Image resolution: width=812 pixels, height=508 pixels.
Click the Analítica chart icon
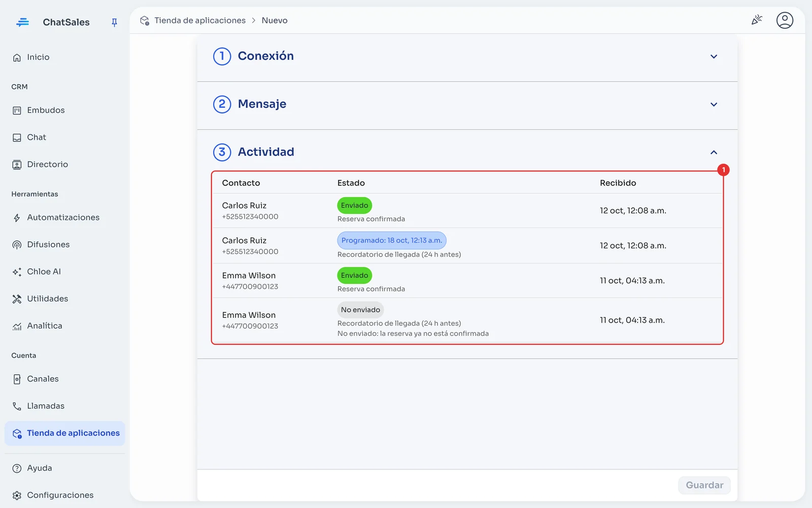17,326
